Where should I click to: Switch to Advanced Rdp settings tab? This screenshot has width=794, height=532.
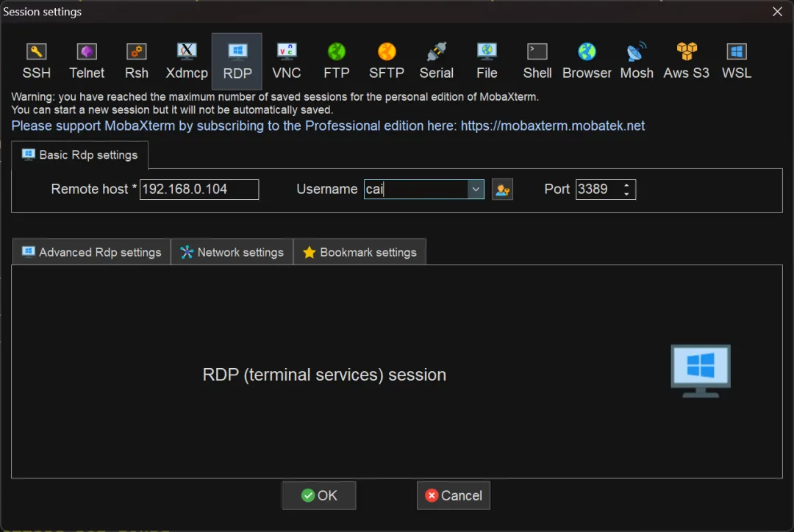(91, 252)
